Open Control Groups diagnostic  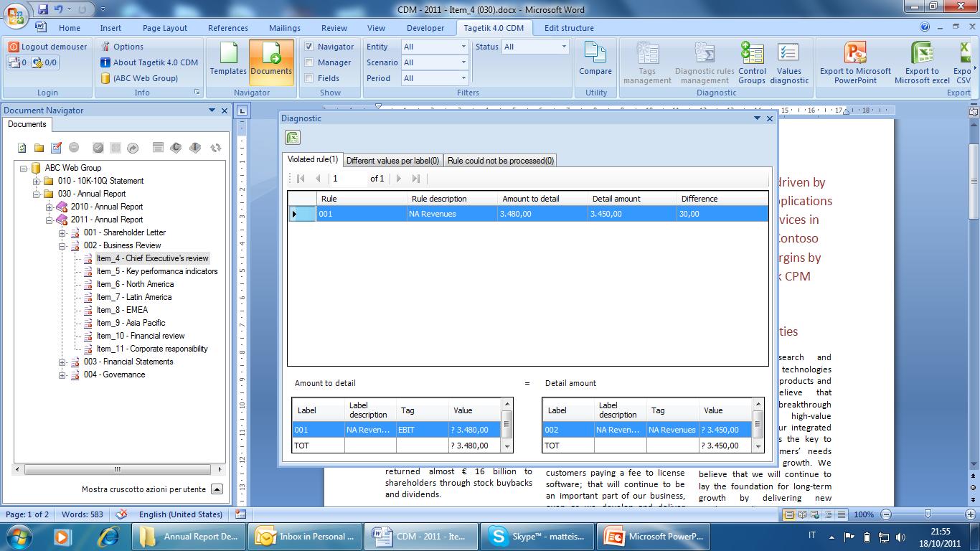(x=752, y=63)
